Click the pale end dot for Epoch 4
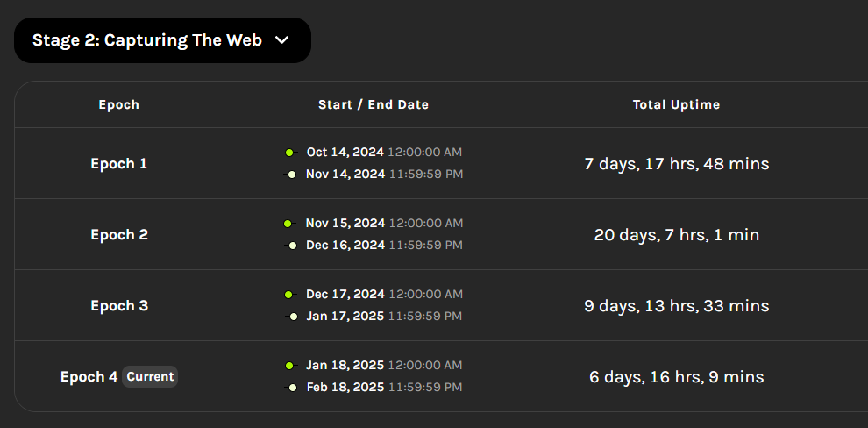Viewport: 868px width, 428px height. pyautogui.click(x=293, y=388)
